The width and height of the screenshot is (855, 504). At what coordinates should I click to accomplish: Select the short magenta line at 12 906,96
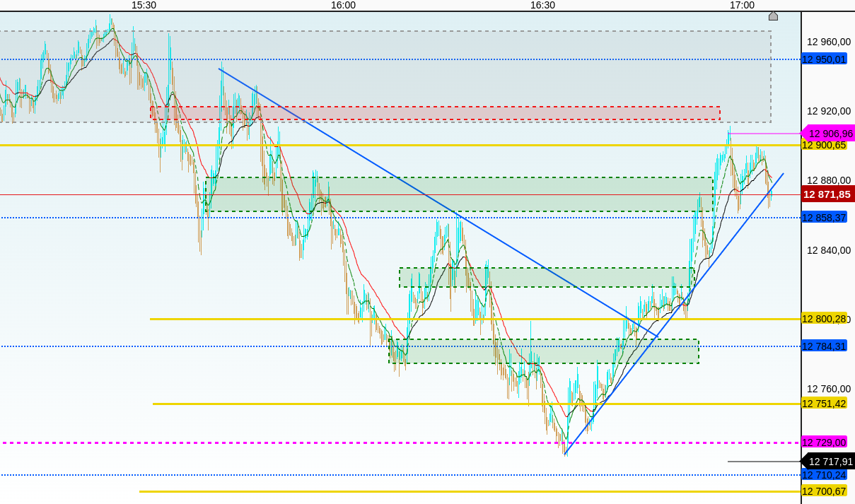click(x=764, y=133)
